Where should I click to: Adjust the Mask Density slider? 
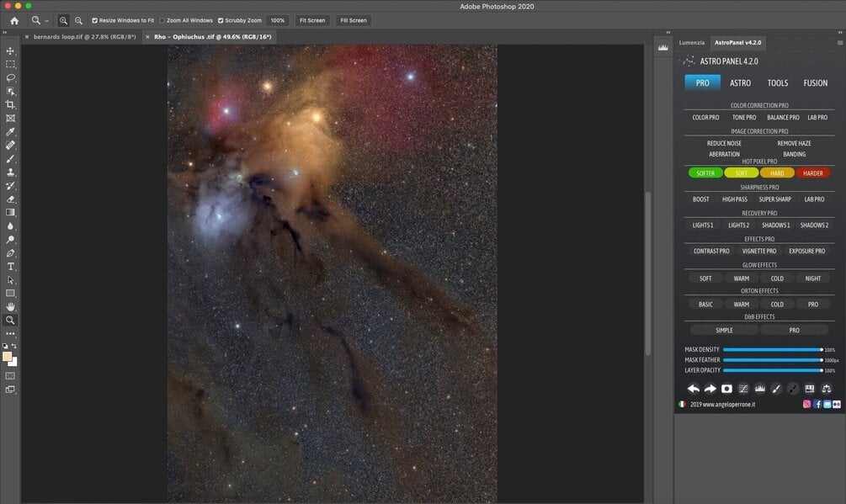pos(773,349)
